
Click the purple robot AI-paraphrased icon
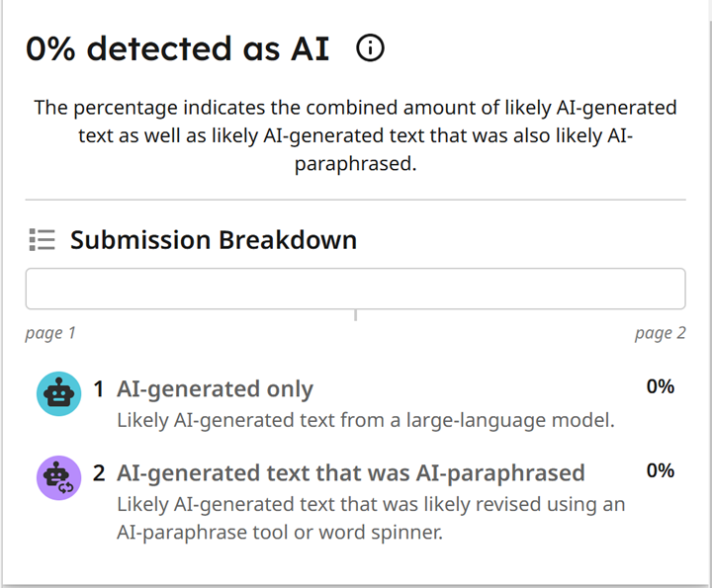point(59,477)
